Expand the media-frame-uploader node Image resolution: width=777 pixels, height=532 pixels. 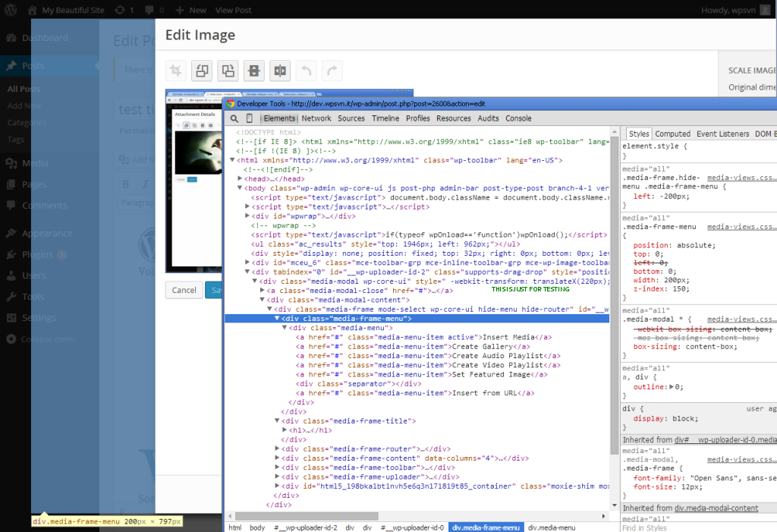(x=277, y=477)
